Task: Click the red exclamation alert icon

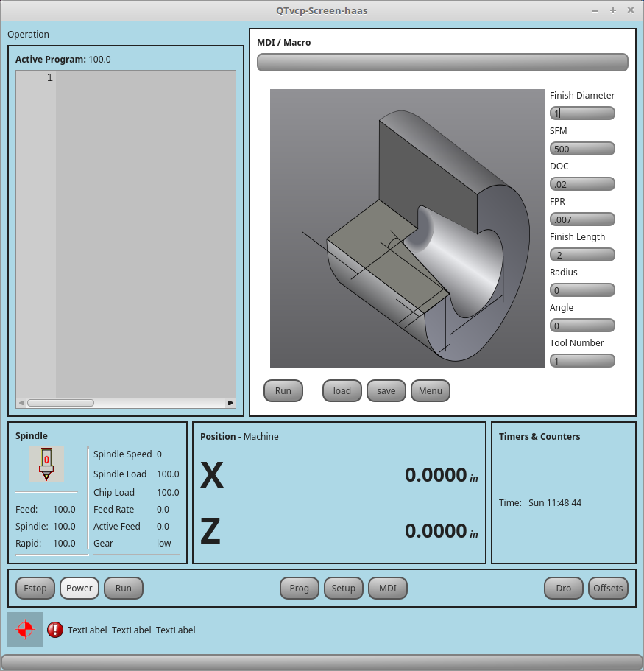Action: [x=55, y=630]
